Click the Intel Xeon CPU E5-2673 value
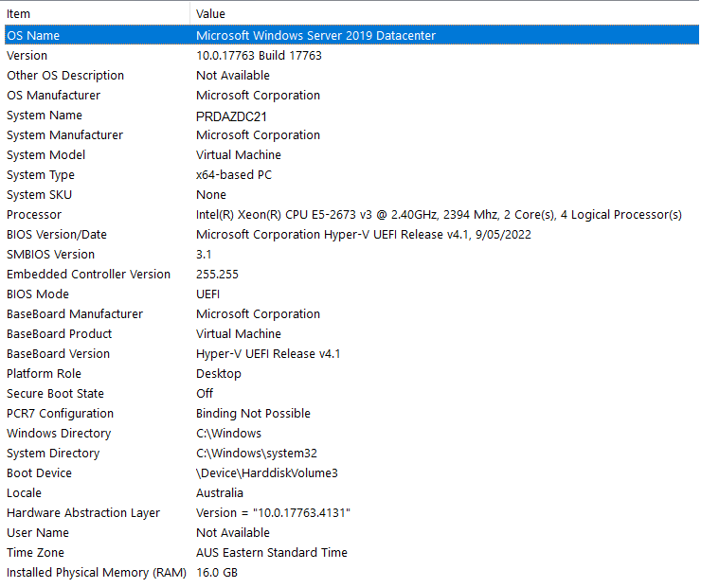 coord(439,215)
